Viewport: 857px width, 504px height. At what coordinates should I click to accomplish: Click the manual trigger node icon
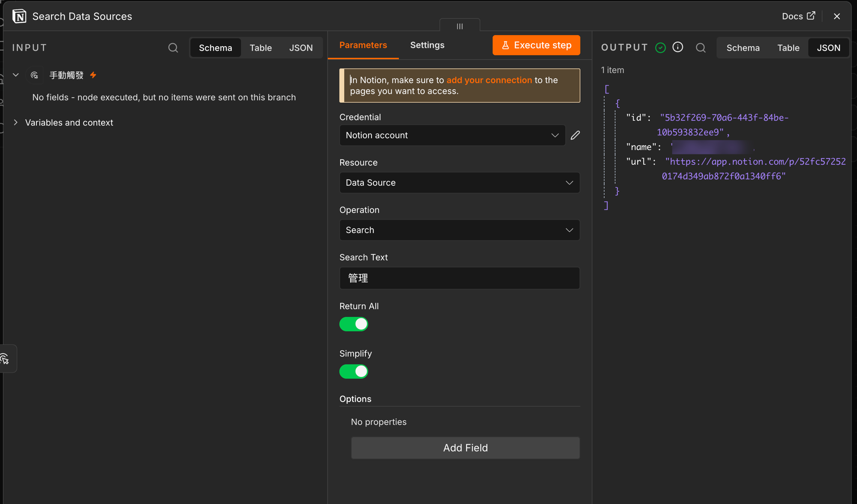(x=34, y=75)
